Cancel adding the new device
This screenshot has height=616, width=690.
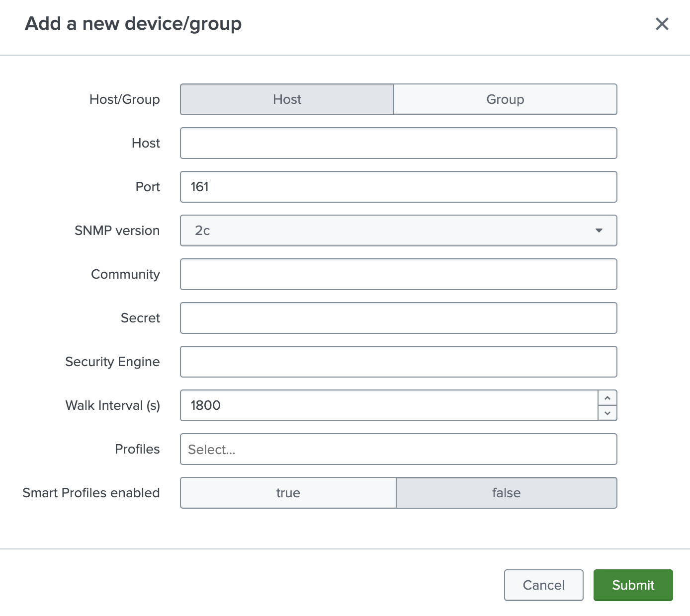click(x=543, y=585)
